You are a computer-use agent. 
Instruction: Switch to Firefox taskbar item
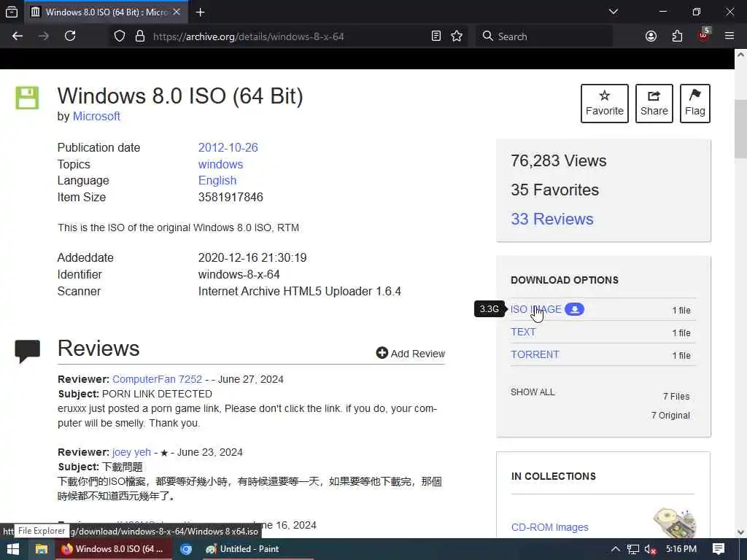click(113, 549)
